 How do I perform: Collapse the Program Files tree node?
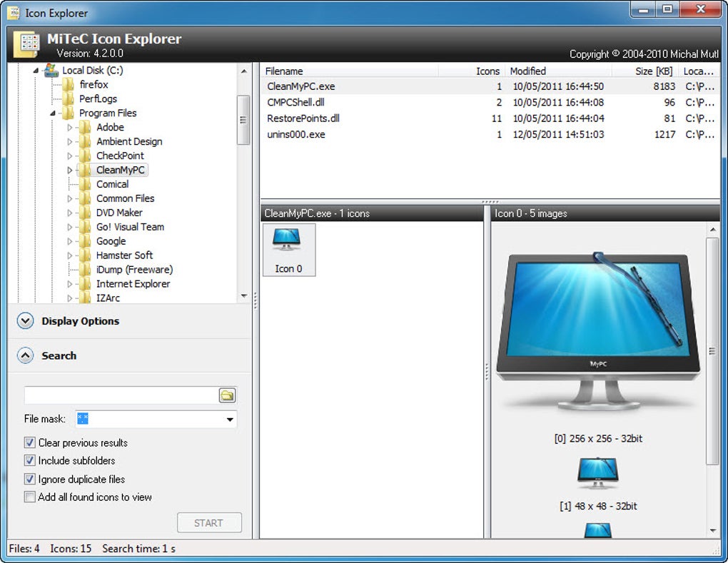coord(53,113)
